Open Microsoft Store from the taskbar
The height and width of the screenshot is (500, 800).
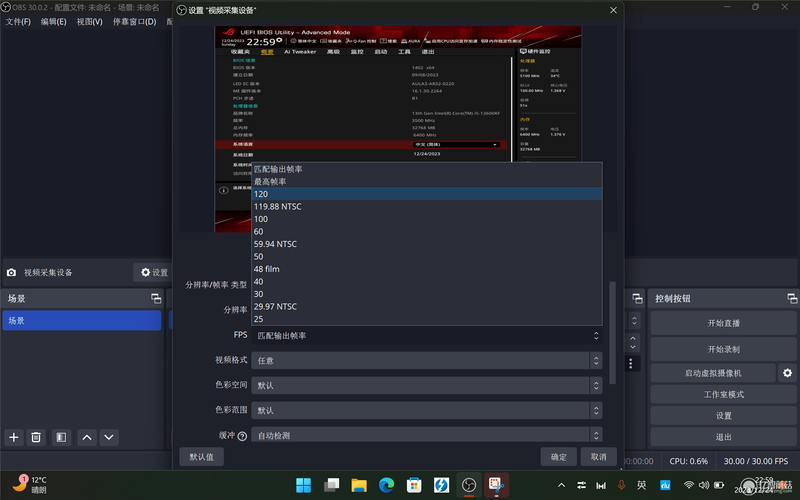414,485
